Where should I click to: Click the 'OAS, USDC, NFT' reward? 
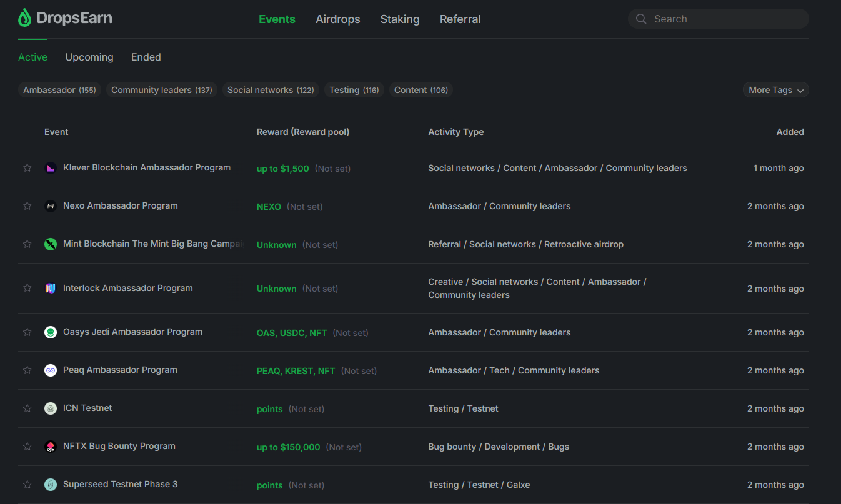tap(292, 333)
